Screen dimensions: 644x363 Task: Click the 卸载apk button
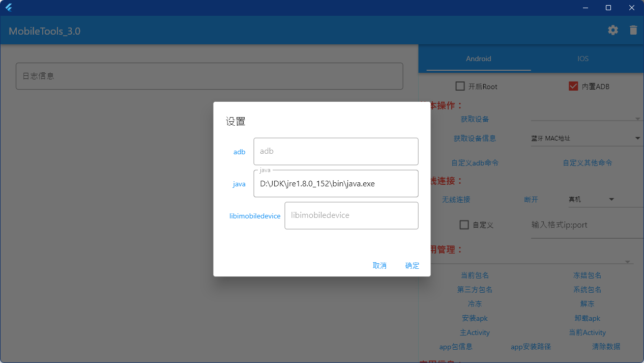click(x=588, y=318)
